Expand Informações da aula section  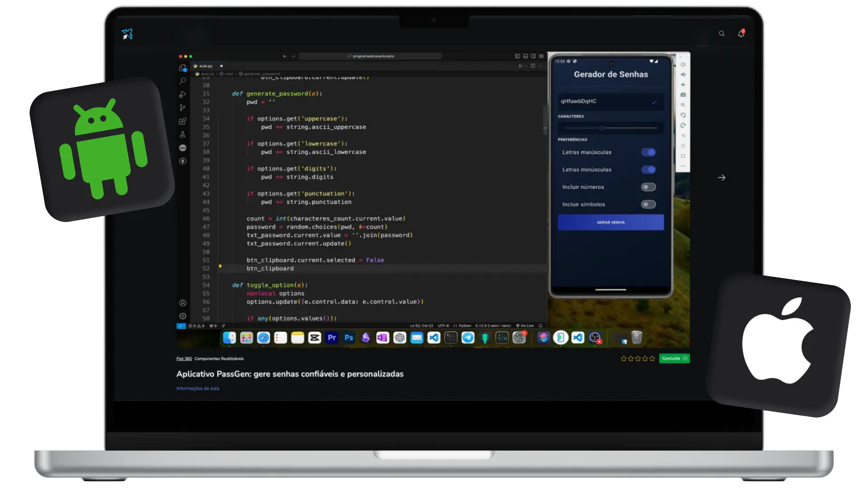[198, 388]
